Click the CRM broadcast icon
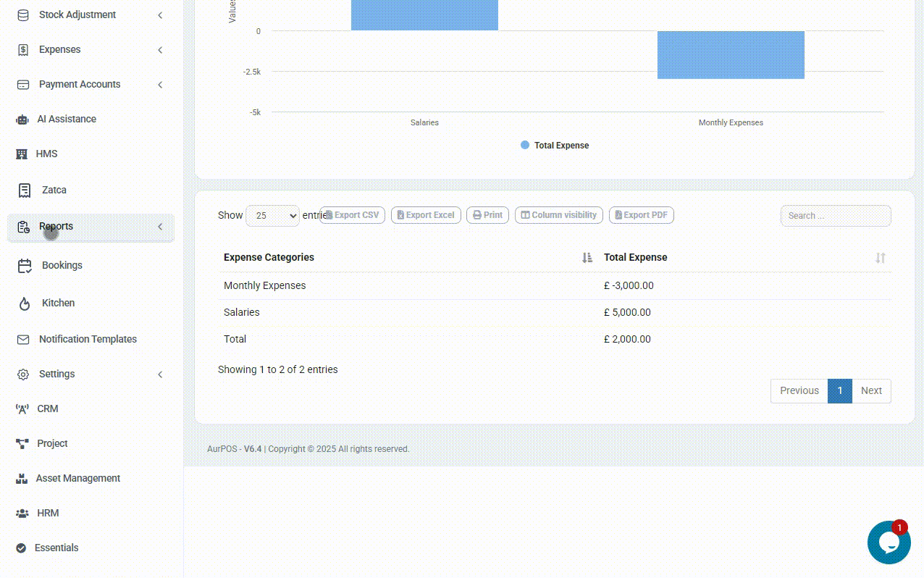The height and width of the screenshot is (578, 924). [22, 409]
